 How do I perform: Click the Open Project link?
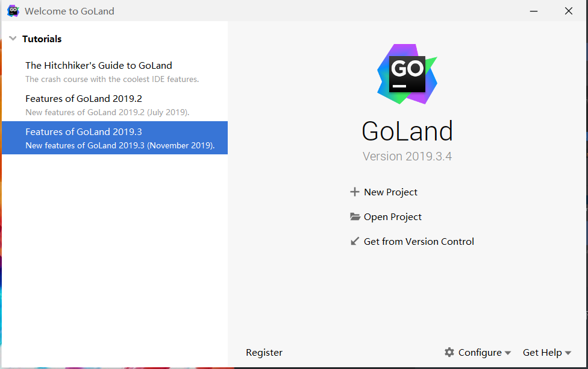(x=393, y=217)
